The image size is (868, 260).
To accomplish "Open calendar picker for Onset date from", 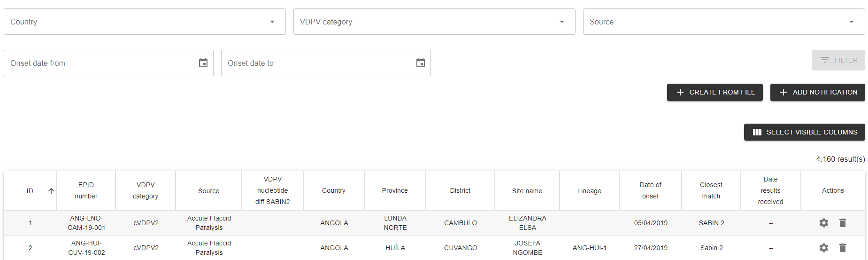I will [x=203, y=63].
